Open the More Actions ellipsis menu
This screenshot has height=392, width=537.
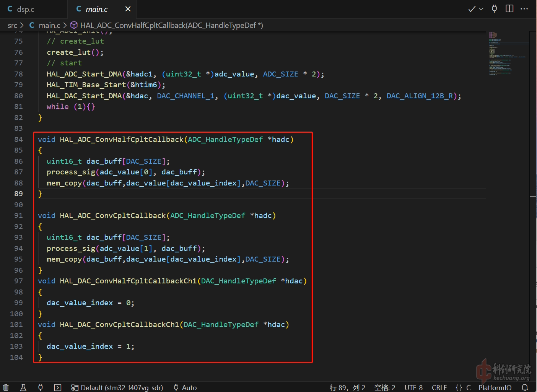pos(524,9)
